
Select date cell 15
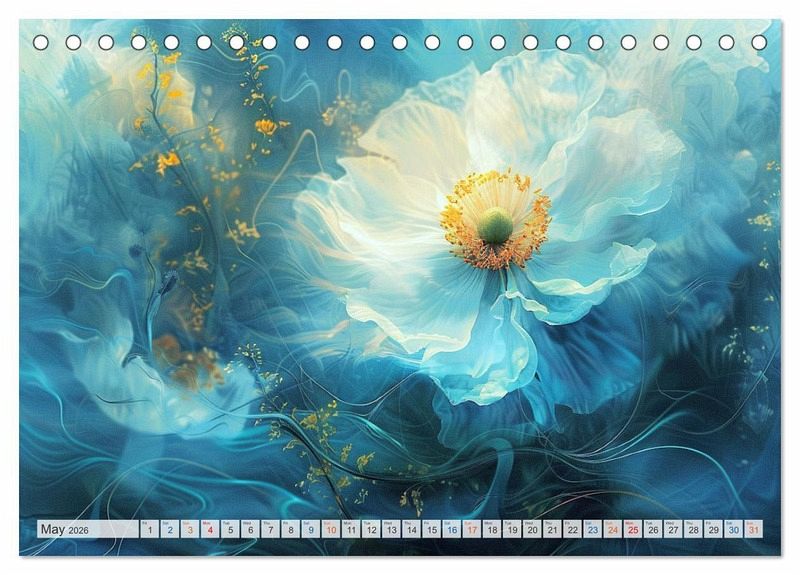[x=432, y=529]
